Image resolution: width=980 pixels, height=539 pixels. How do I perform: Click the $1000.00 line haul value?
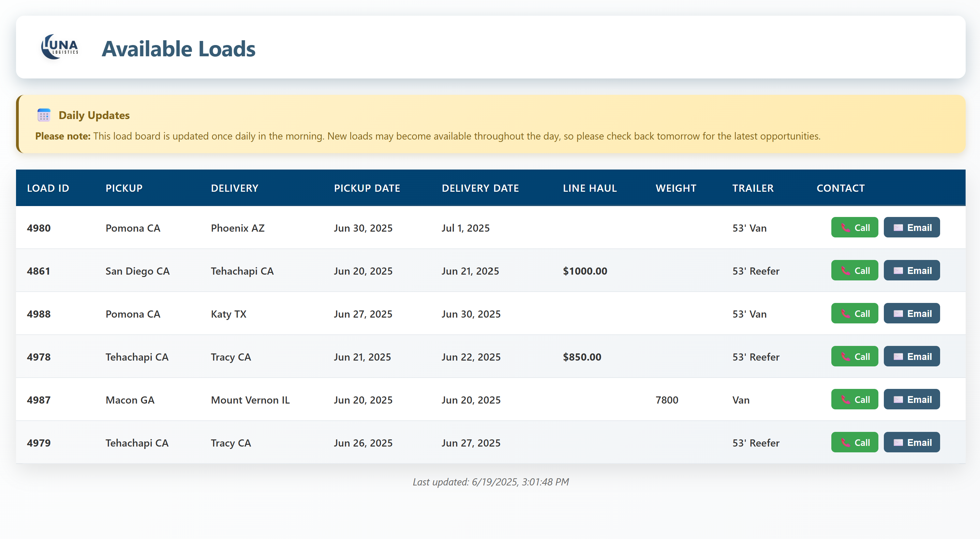(x=585, y=271)
